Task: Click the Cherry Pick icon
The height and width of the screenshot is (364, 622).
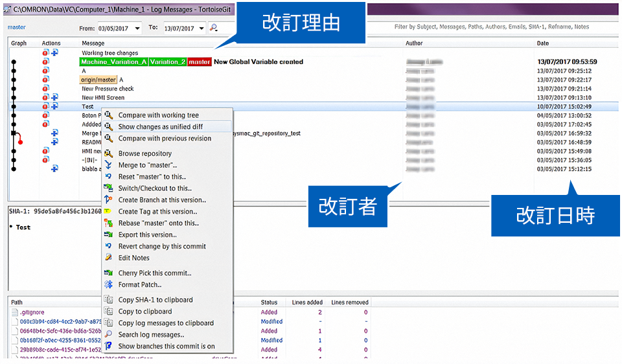Action: (x=108, y=273)
